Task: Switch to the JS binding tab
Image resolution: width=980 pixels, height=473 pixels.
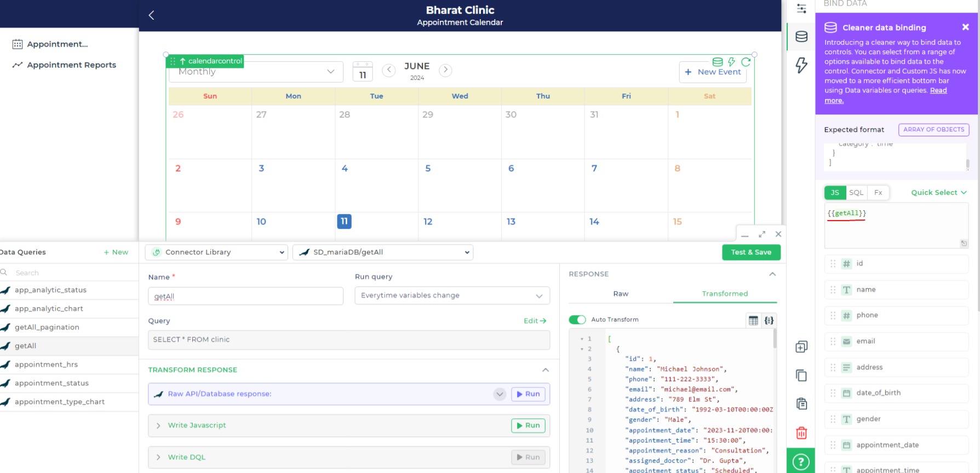Action: pyautogui.click(x=835, y=193)
